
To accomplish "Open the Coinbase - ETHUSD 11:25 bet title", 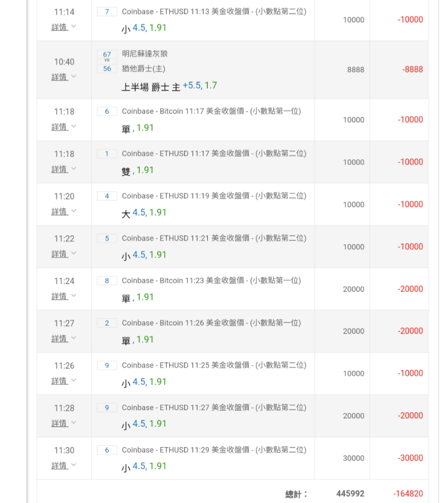I will 214,365.
